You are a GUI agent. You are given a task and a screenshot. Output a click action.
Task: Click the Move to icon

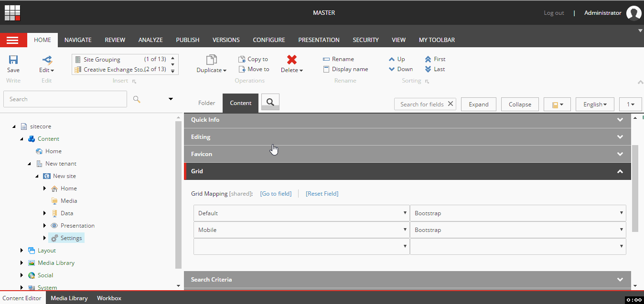(242, 69)
